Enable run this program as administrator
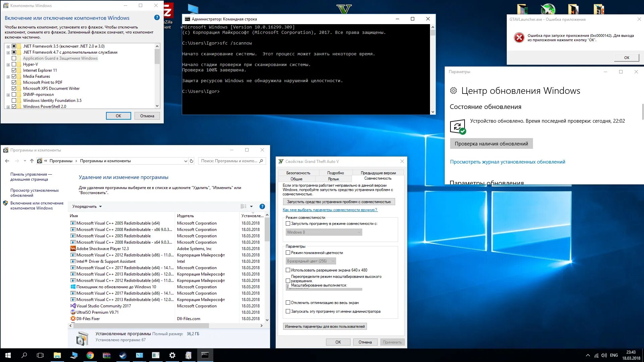The height and width of the screenshot is (362, 644). coord(288,311)
